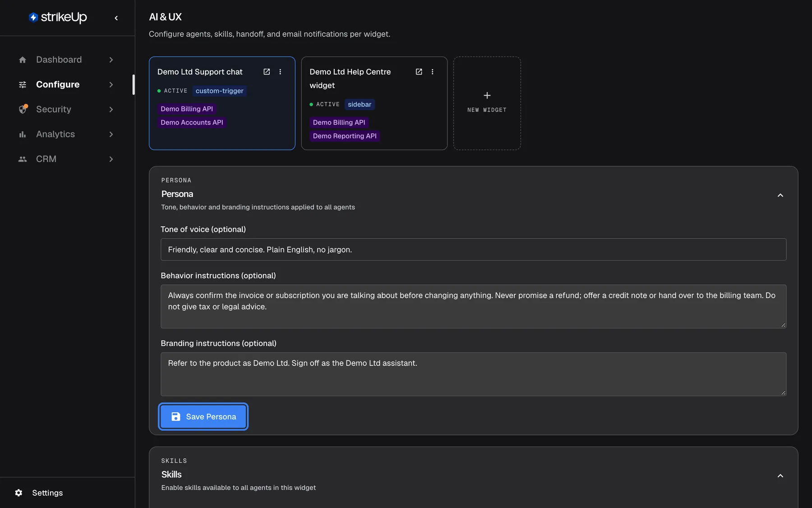Open the CRM menu item

coord(66,159)
